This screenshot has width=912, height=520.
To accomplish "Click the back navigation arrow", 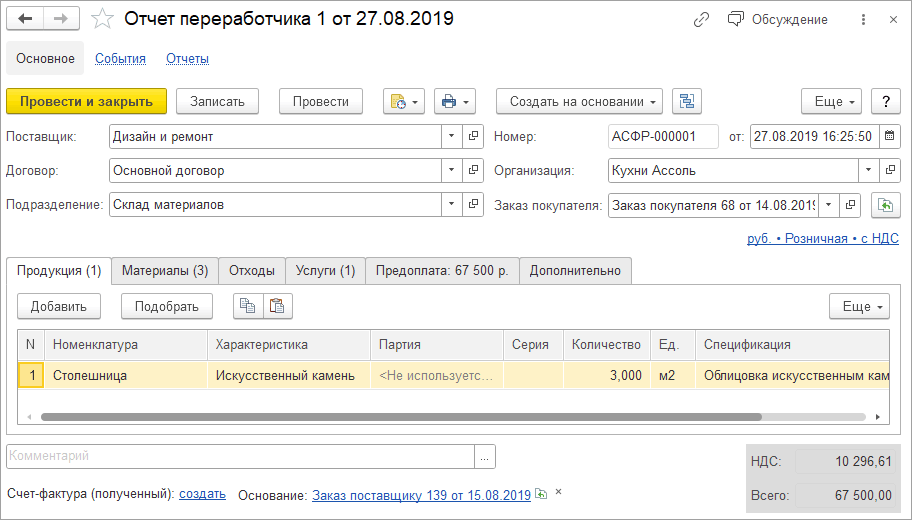I will (x=26, y=19).
